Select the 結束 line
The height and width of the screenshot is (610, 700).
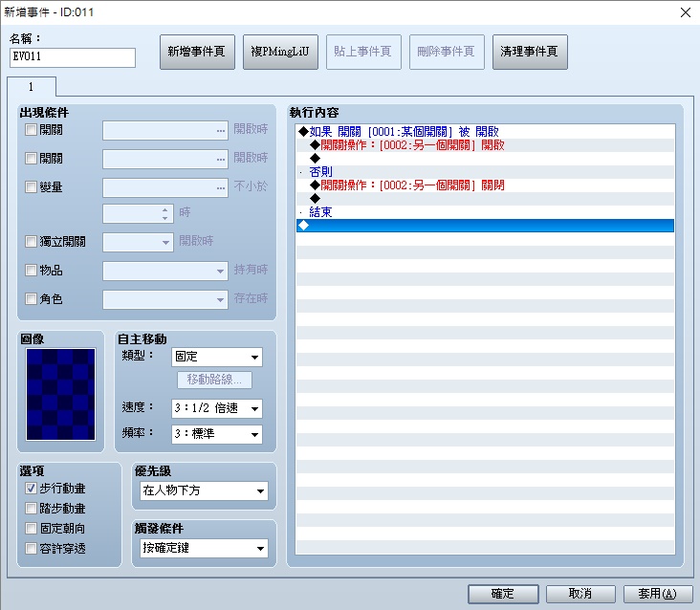pos(485,212)
